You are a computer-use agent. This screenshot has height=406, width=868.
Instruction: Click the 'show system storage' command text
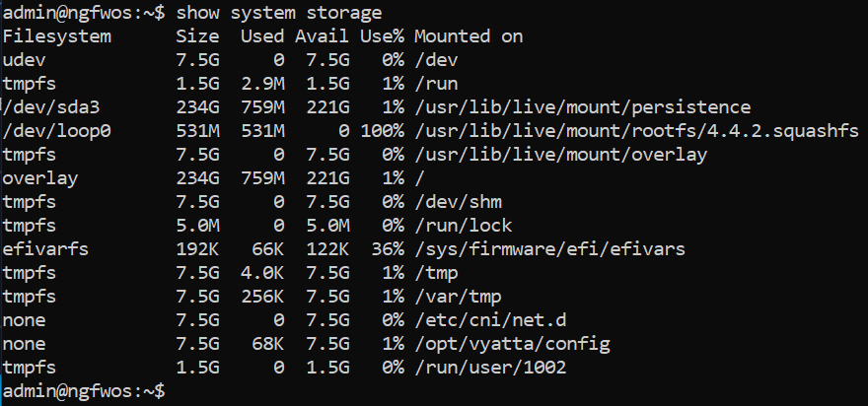(x=279, y=13)
